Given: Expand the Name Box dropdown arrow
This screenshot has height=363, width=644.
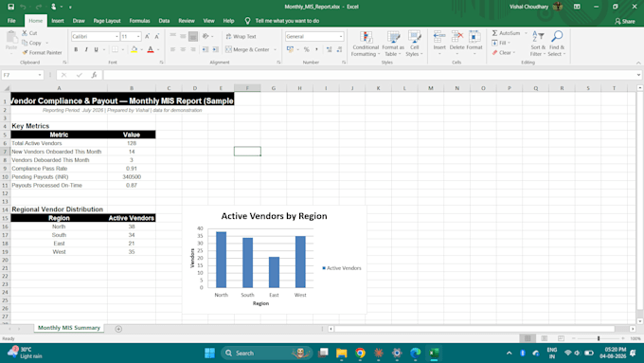Looking at the screenshot, I should [40, 75].
